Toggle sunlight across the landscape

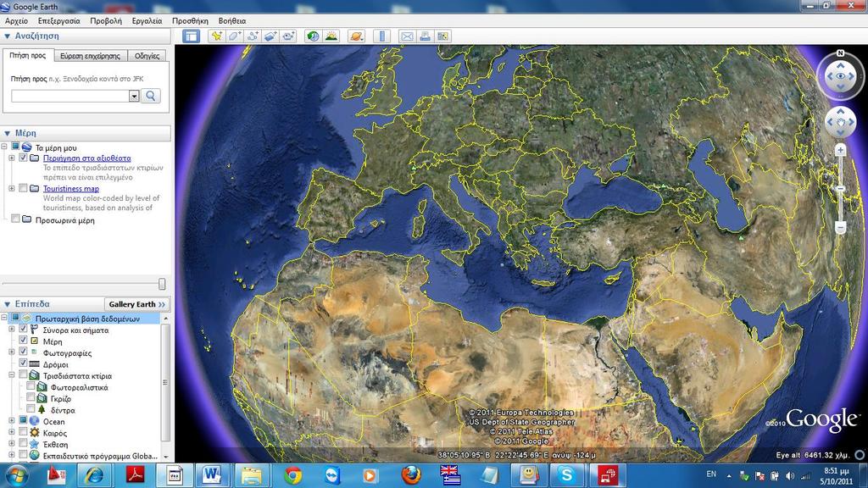331,36
